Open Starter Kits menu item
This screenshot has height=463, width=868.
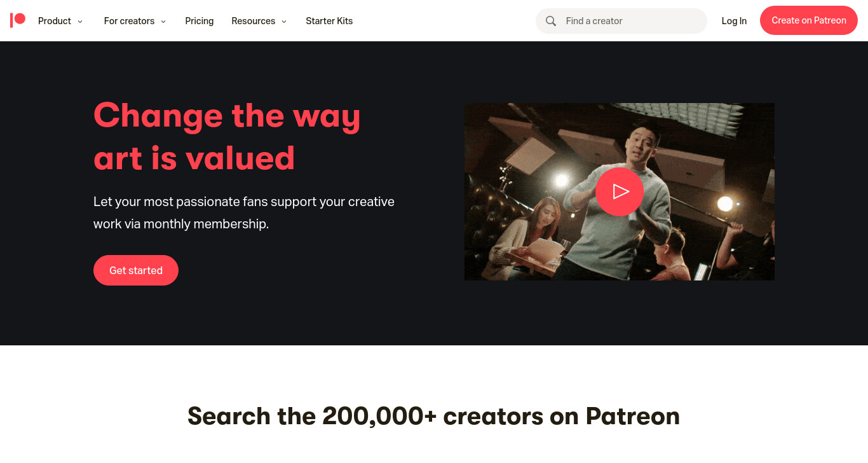329,21
